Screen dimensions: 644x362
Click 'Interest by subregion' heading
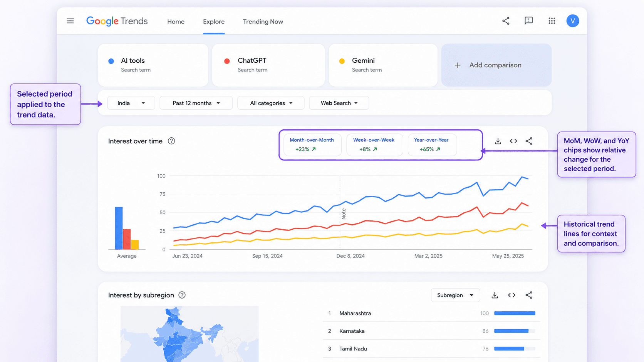[141, 295]
